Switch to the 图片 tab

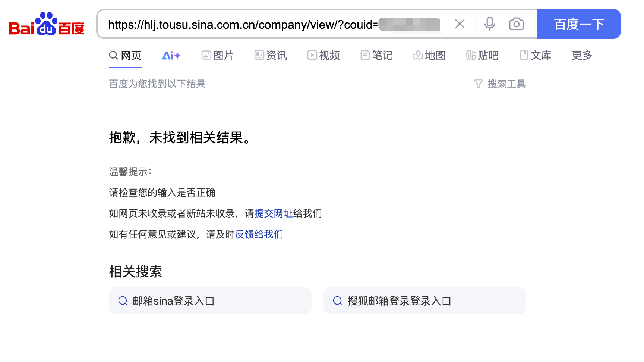pyautogui.click(x=217, y=56)
